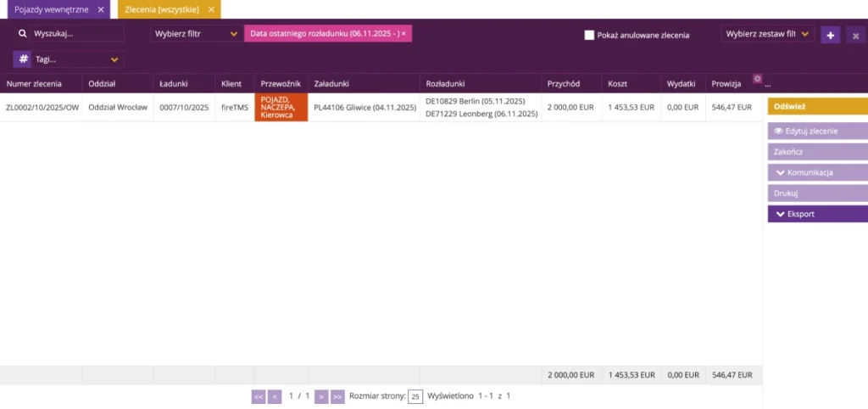This screenshot has height=409, width=868.
Task: Go to first page with << button
Action: pos(259,397)
